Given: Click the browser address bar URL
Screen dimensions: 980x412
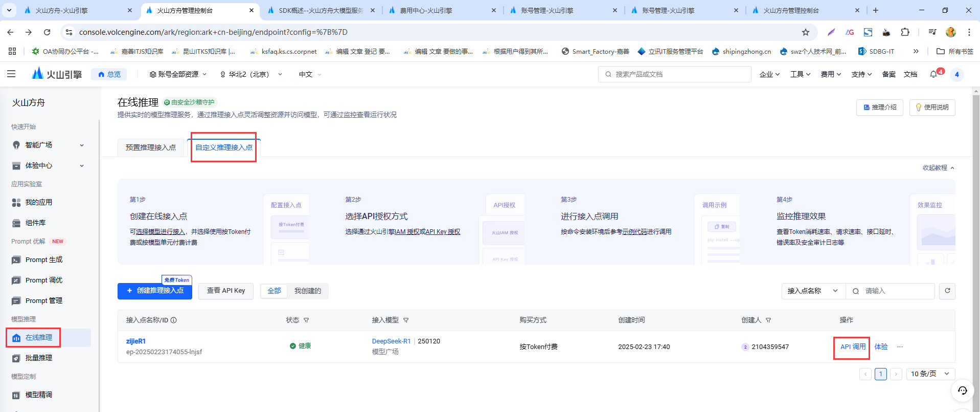Looking at the screenshot, I should [x=213, y=32].
